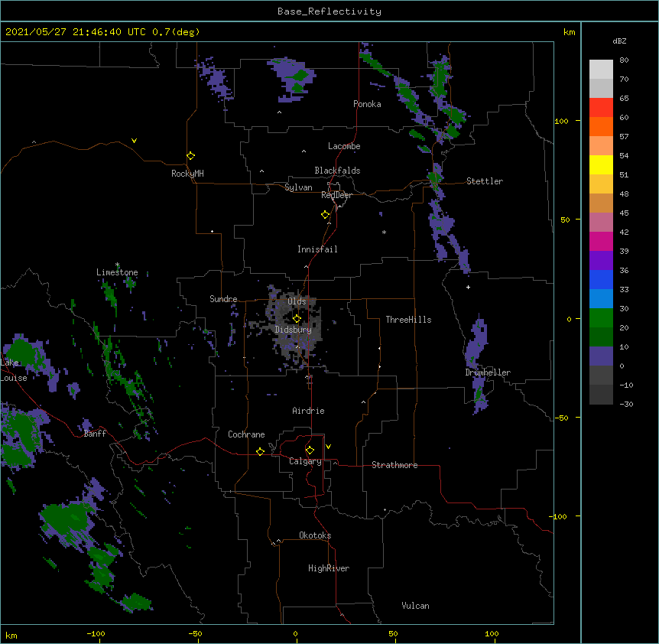Click the Stettler label

[x=485, y=181]
